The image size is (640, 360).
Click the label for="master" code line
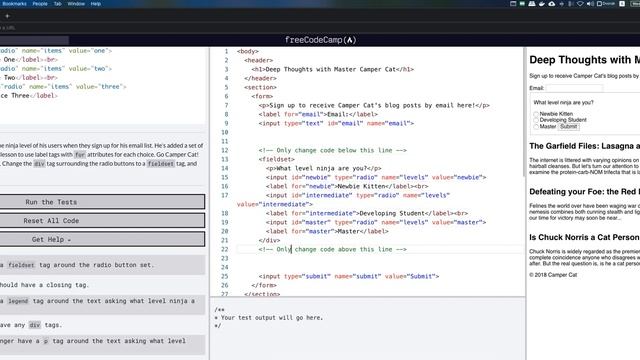pos(327,231)
